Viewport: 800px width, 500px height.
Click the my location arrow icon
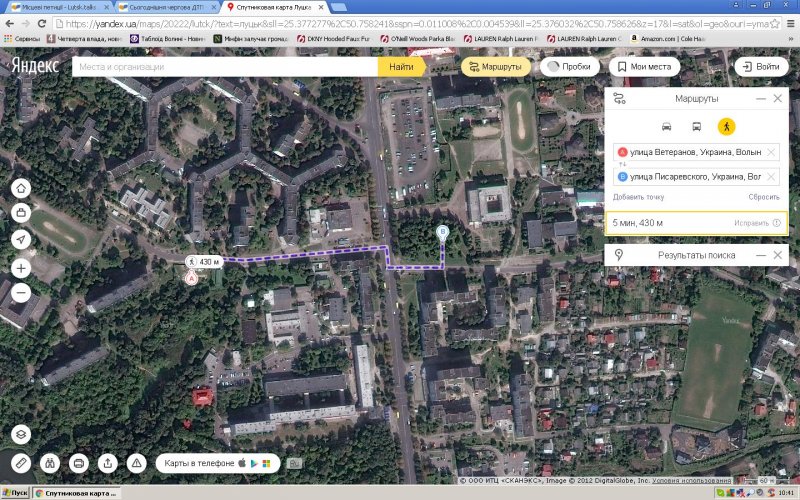click(21, 240)
